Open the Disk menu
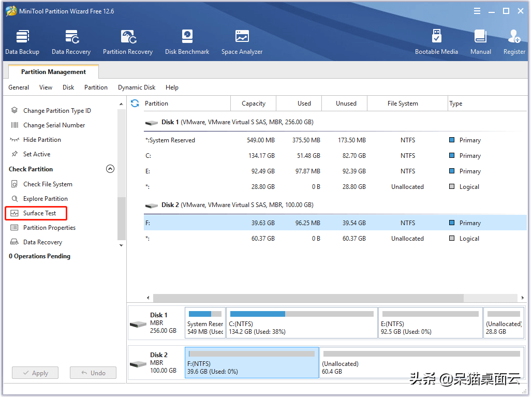This screenshot has width=532, height=397. (x=68, y=87)
